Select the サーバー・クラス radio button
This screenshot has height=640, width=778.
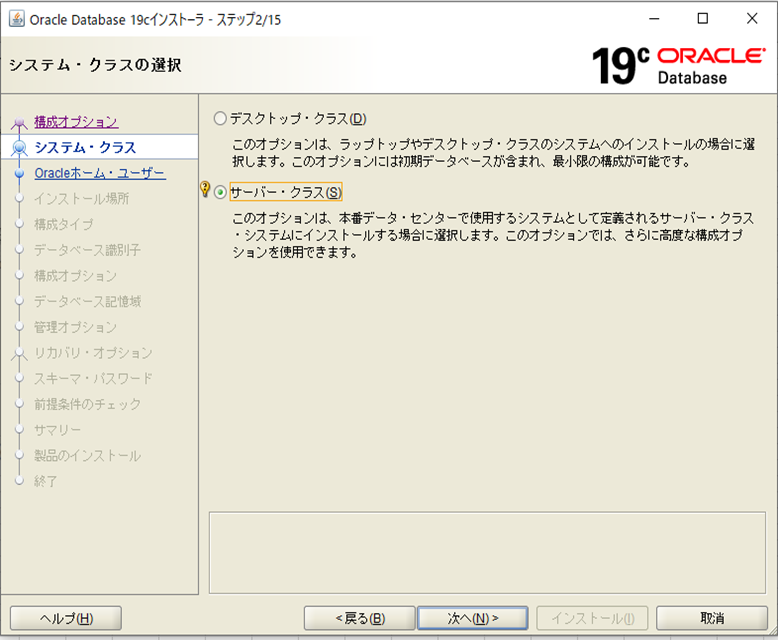pyautogui.click(x=220, y=192)
